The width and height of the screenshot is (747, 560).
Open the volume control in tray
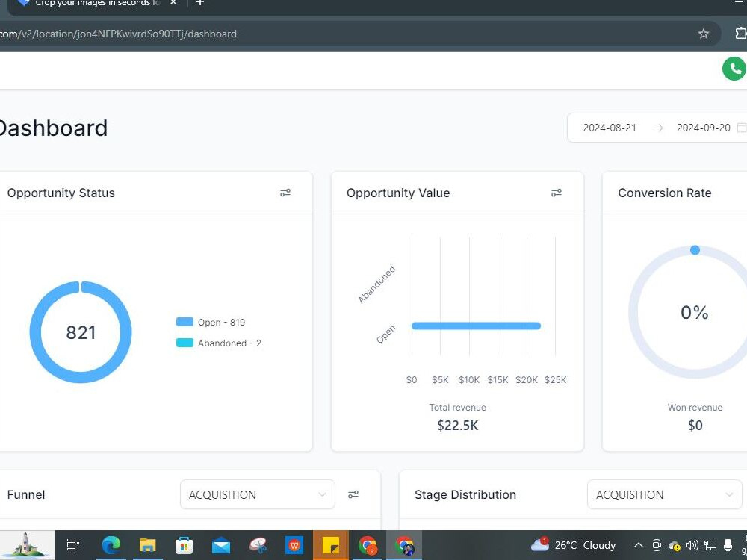(692, 545)
